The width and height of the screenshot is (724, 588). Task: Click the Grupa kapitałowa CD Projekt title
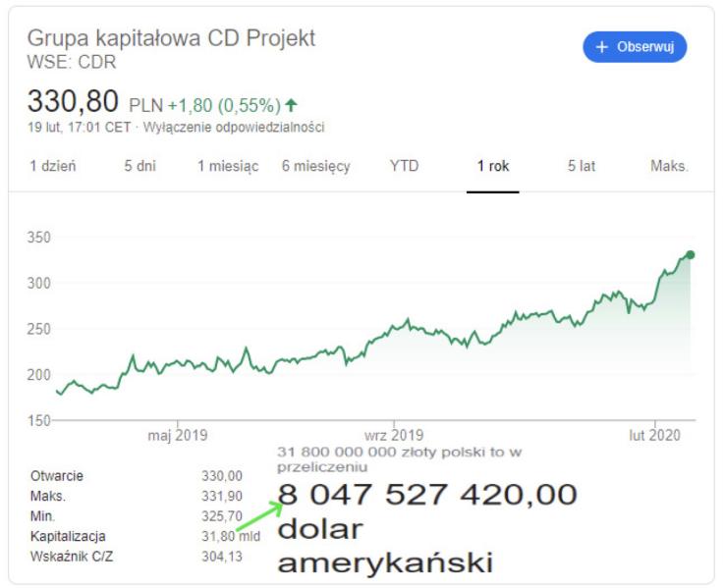[x=172, y=38]
